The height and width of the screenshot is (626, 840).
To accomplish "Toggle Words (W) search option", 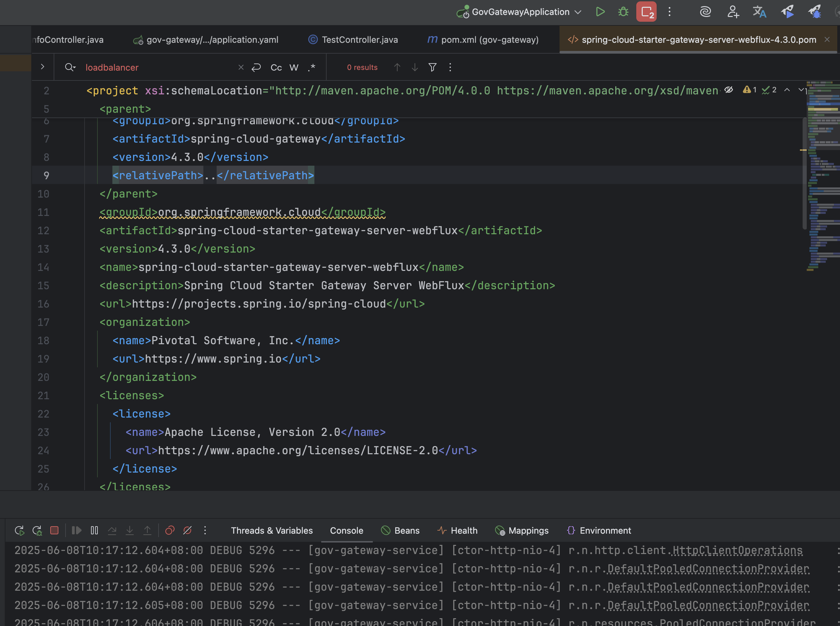I will tap(294, 68).
